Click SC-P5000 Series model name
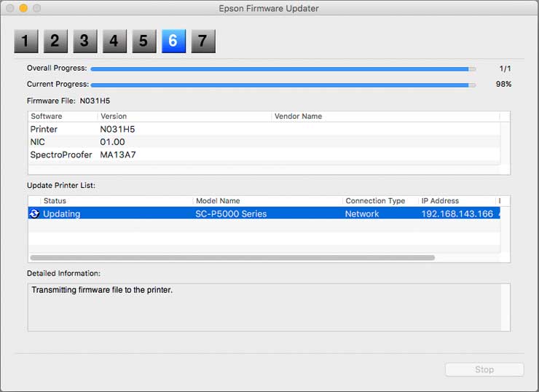Image resolution: width=539 pixels, height=392 pixels. [231, 214]
